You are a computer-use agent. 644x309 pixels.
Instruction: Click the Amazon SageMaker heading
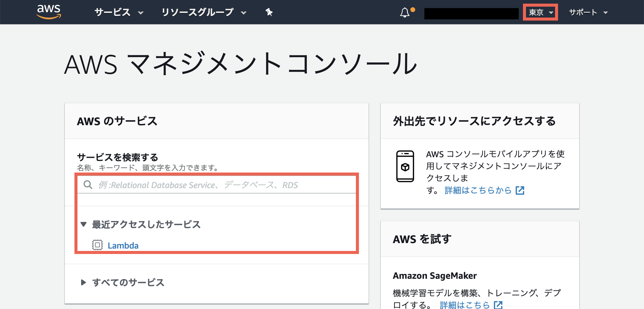click(435, 276)
